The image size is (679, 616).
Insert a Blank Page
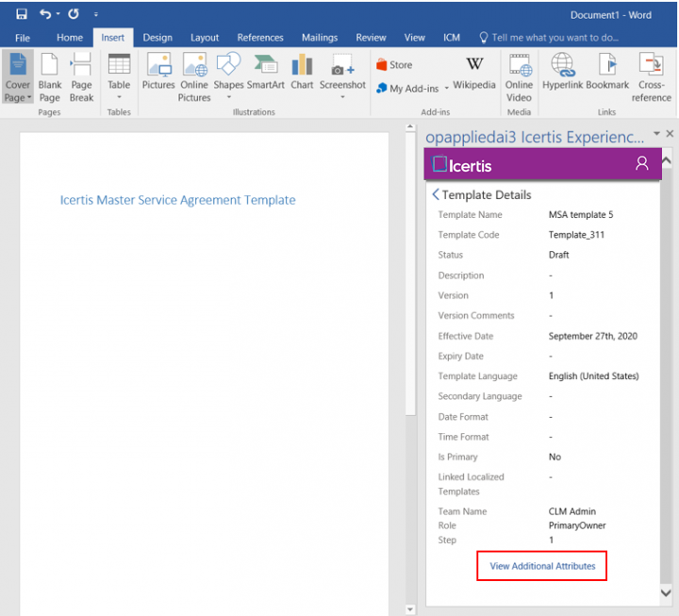[50, 77]
